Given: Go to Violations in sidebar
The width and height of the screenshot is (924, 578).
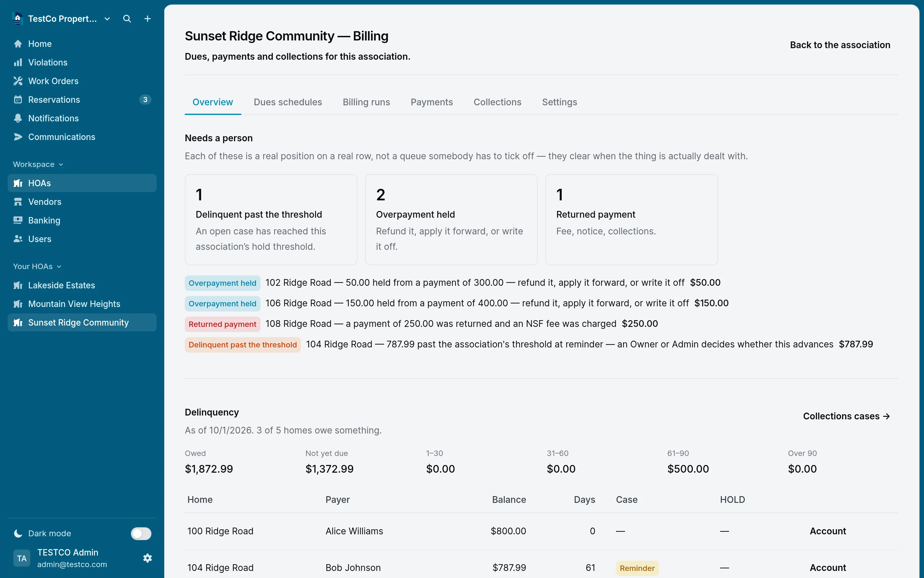Looking at the screenshot, I should click(x=82, y=62).
